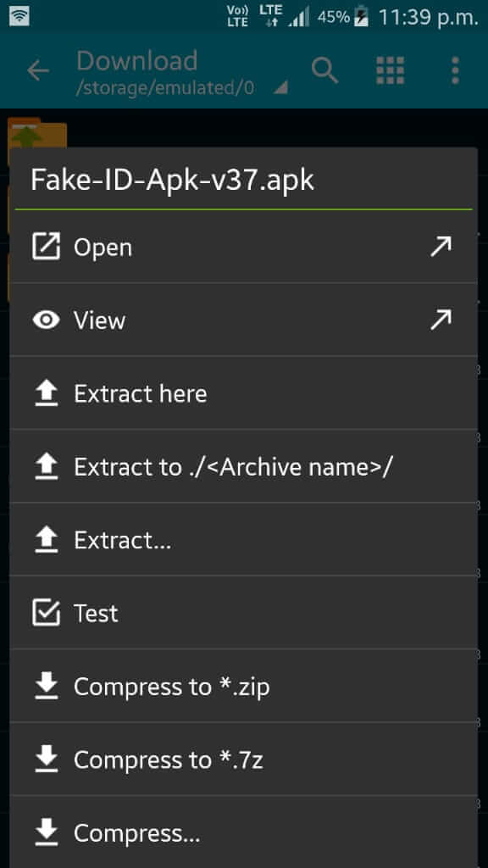Screen dimensions: 488x868
Task: Open the overflow menu with three dots
Action: (x=454, y=71)
